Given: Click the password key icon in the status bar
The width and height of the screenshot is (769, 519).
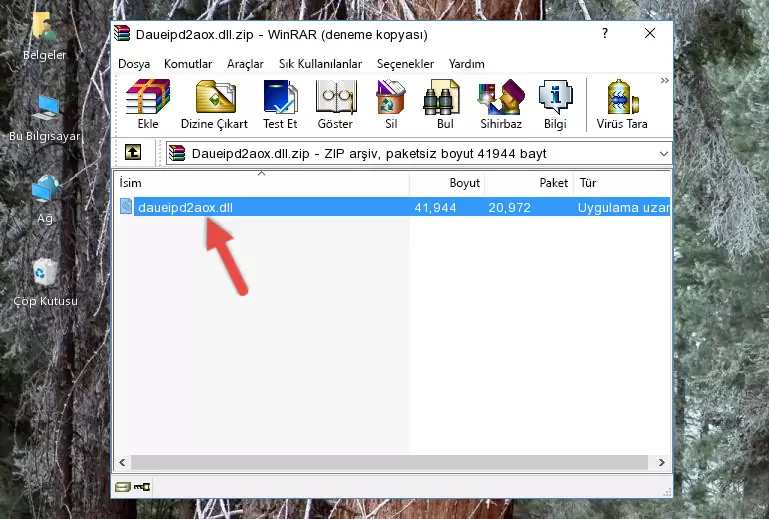Looking at the screenshot, I should coord(142,487).
